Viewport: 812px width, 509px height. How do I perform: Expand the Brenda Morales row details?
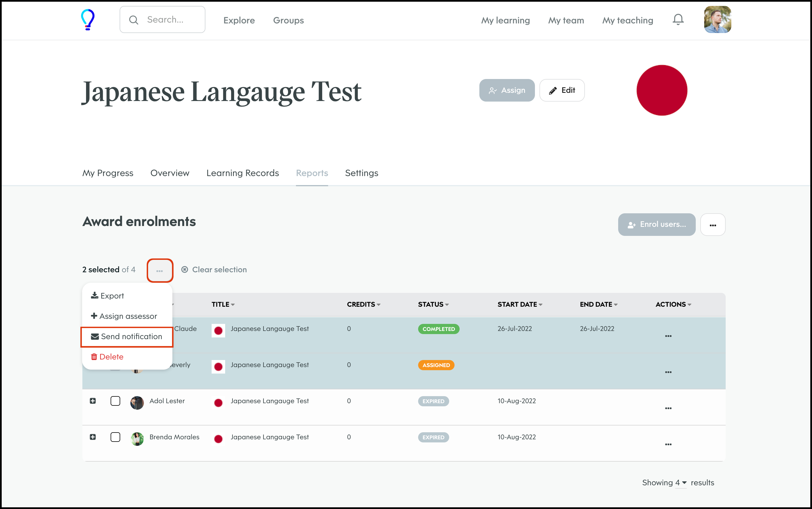pos(93,437)
